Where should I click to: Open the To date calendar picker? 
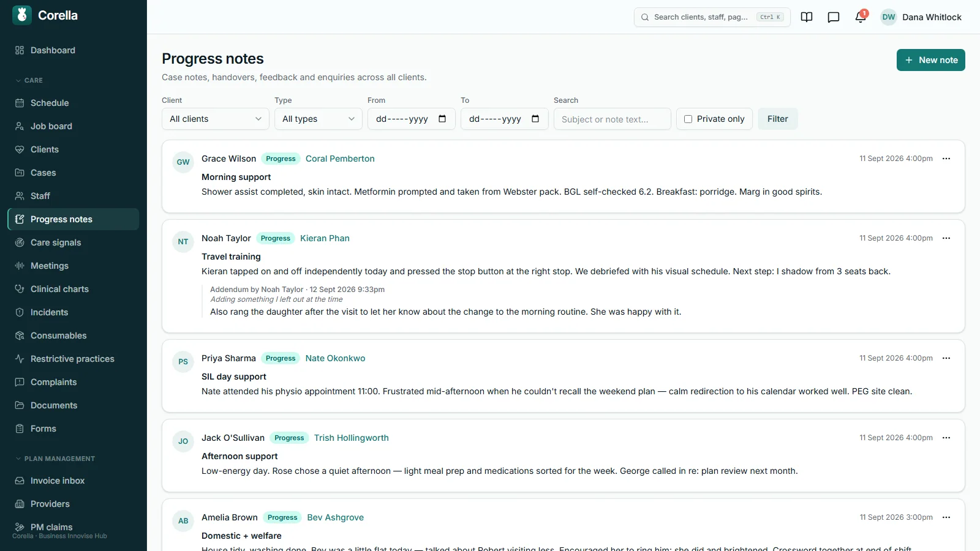(x=535, y=119)
